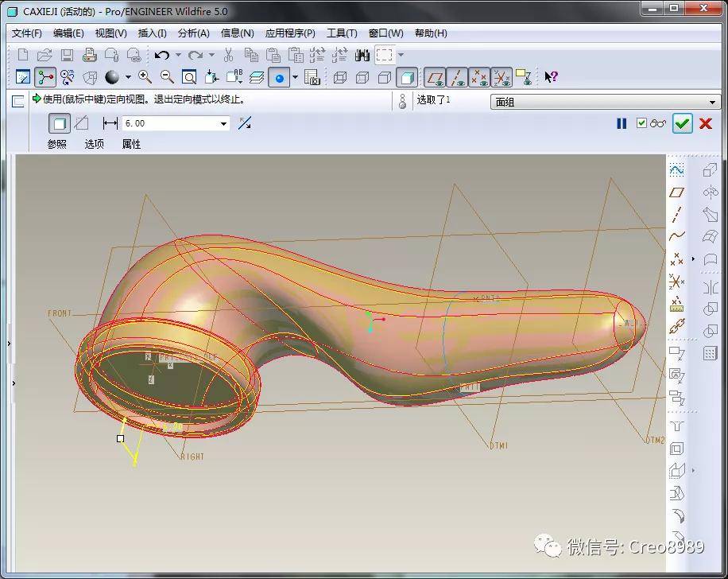
Task: Expand the shading options arrow
Action: 128,77
